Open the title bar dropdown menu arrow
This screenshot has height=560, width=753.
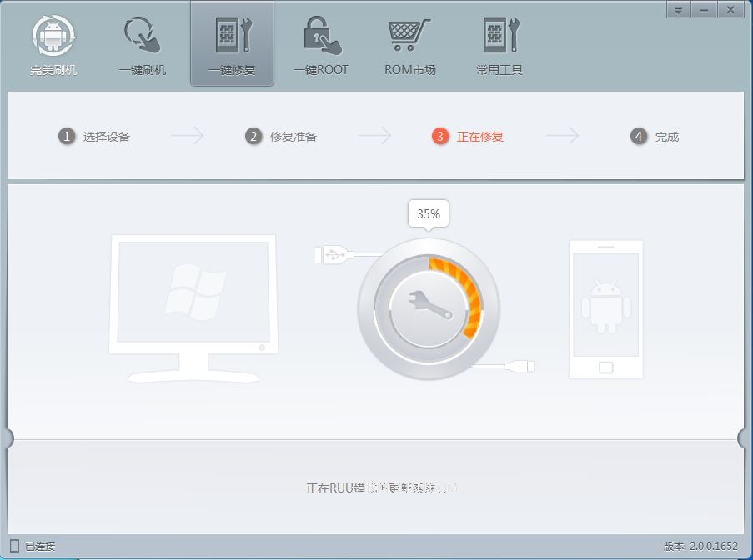679,10
